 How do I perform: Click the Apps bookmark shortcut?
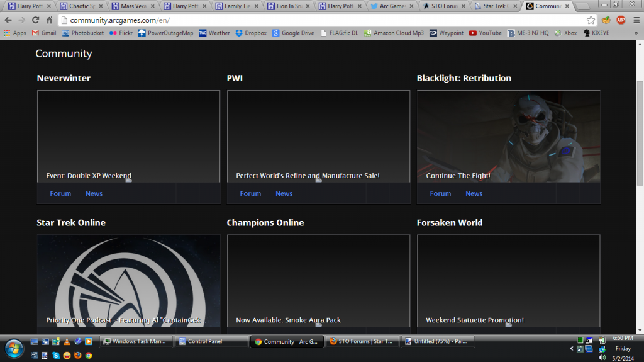pyautogui.click(x=15, y=33)
